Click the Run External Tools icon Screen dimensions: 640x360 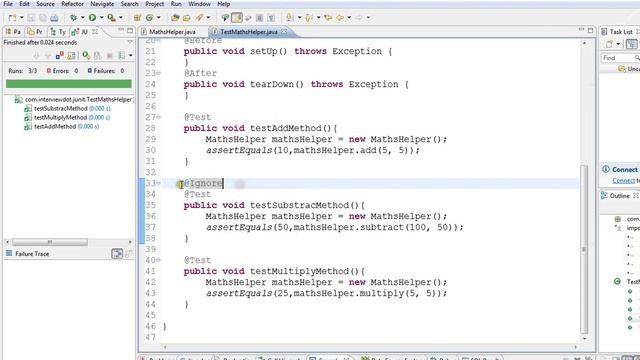111,18
